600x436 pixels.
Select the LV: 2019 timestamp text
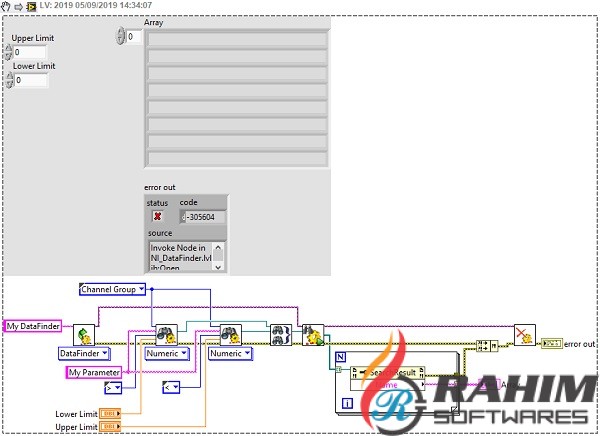[95, 5]
